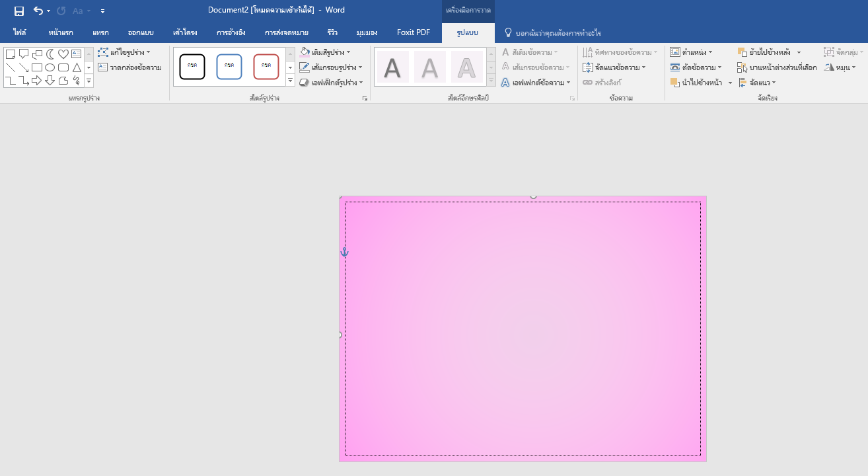Apply second light gray WordArt style

430,67
